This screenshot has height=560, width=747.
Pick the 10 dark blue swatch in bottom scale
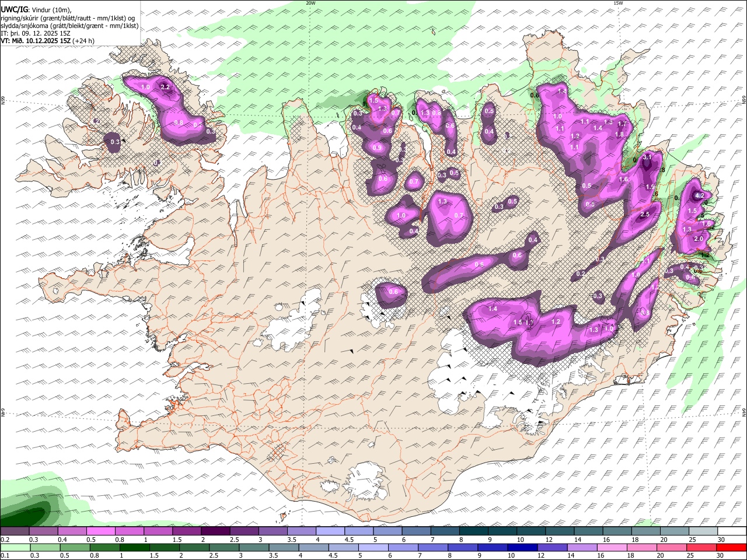(x=521, y=547)
